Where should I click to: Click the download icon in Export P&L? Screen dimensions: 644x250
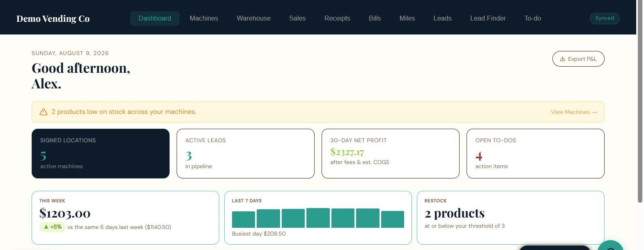[x=563, y=59]
